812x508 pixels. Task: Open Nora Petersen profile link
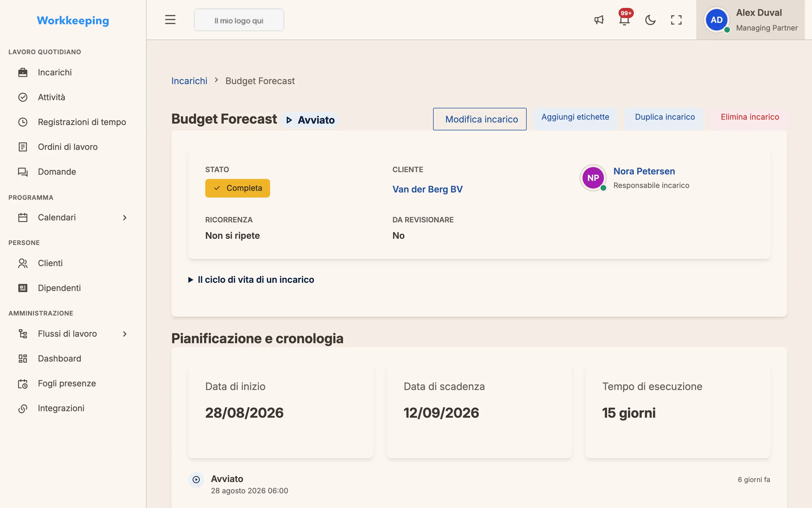[644, 171]
